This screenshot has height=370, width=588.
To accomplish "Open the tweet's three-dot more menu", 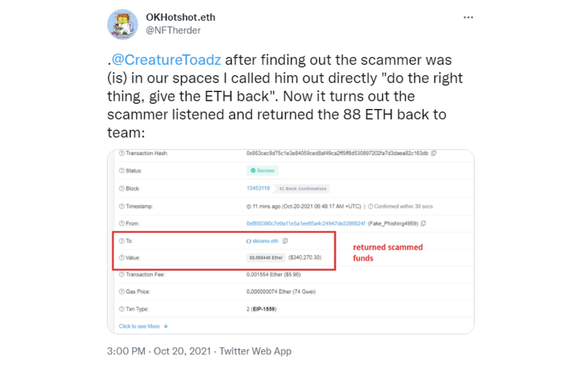I will point(468,18).
